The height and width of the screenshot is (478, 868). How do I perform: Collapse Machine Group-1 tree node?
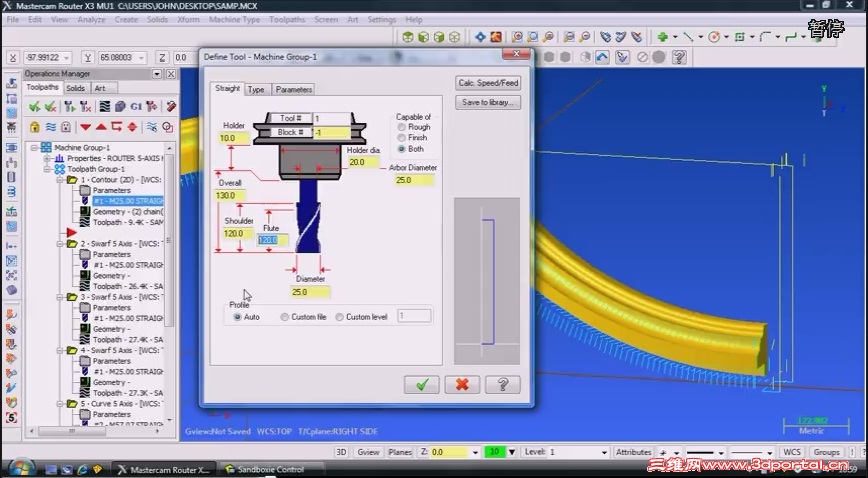[34, 147]
